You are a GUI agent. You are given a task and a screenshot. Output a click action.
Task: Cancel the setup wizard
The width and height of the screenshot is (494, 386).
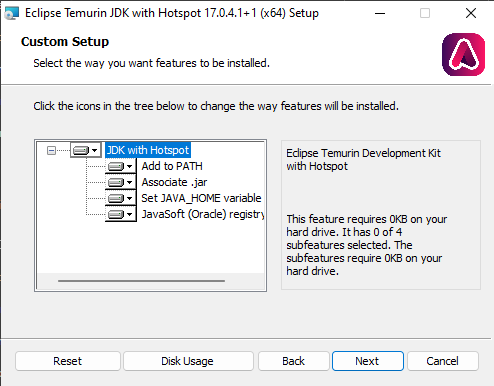(x=443, y=361)
